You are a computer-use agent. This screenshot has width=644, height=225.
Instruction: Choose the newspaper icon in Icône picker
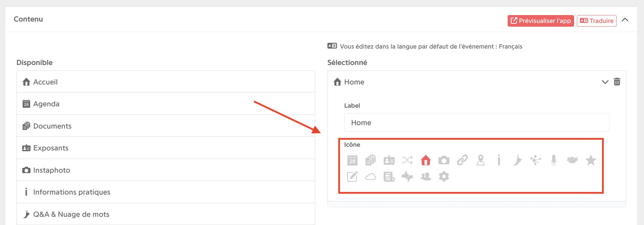pos(389,176)
